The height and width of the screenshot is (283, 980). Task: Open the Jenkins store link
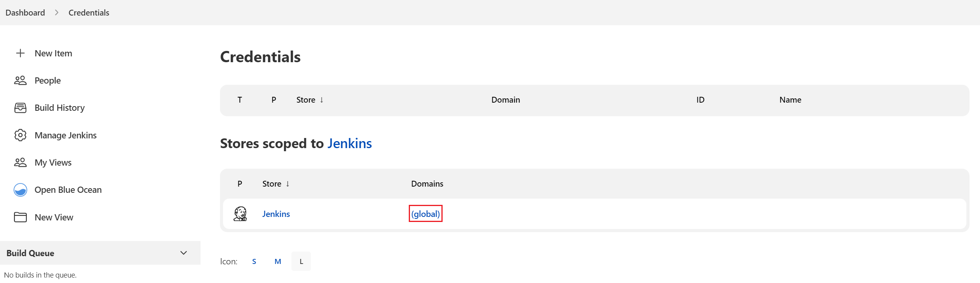276,214
